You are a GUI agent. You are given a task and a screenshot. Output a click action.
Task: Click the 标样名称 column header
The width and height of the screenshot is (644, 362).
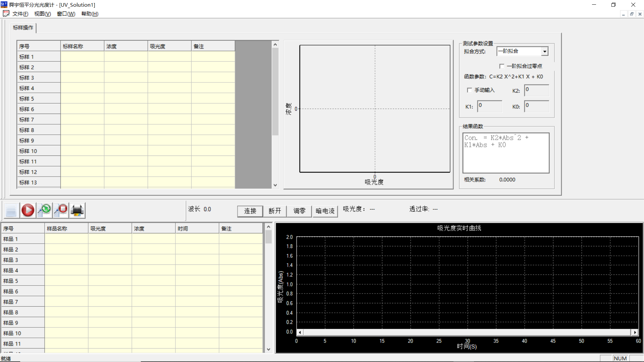pyautogui.click(x=82, y=46)
